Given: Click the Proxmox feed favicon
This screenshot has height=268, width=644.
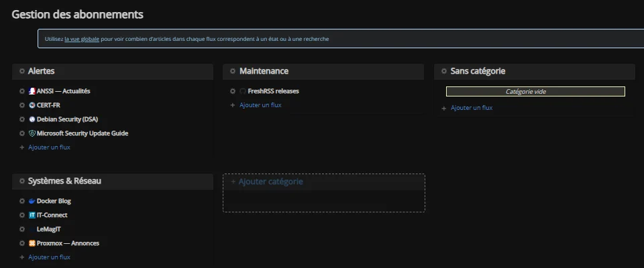Looking at the screenshot, I should click(32, 243).
